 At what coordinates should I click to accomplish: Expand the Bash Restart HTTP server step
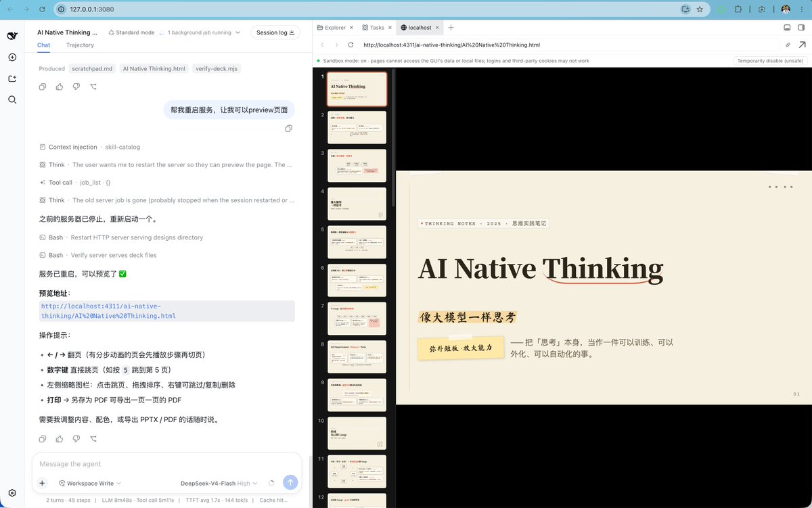[x=121, y=237]
